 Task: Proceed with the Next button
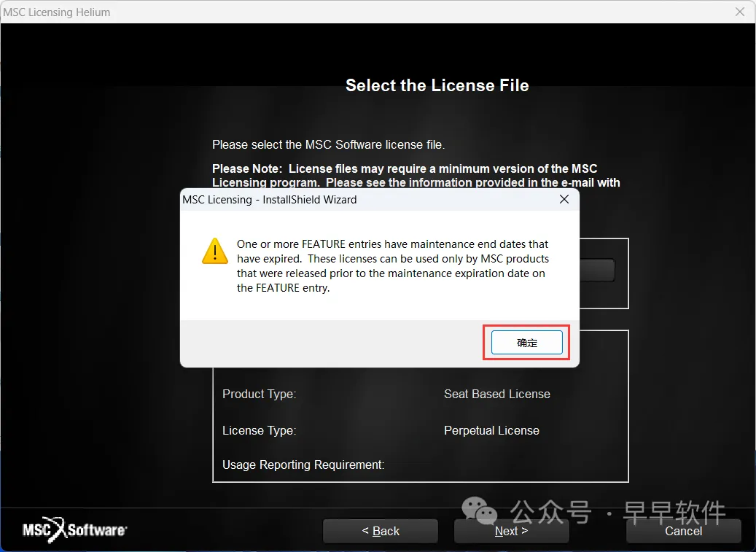coord(511,531)
